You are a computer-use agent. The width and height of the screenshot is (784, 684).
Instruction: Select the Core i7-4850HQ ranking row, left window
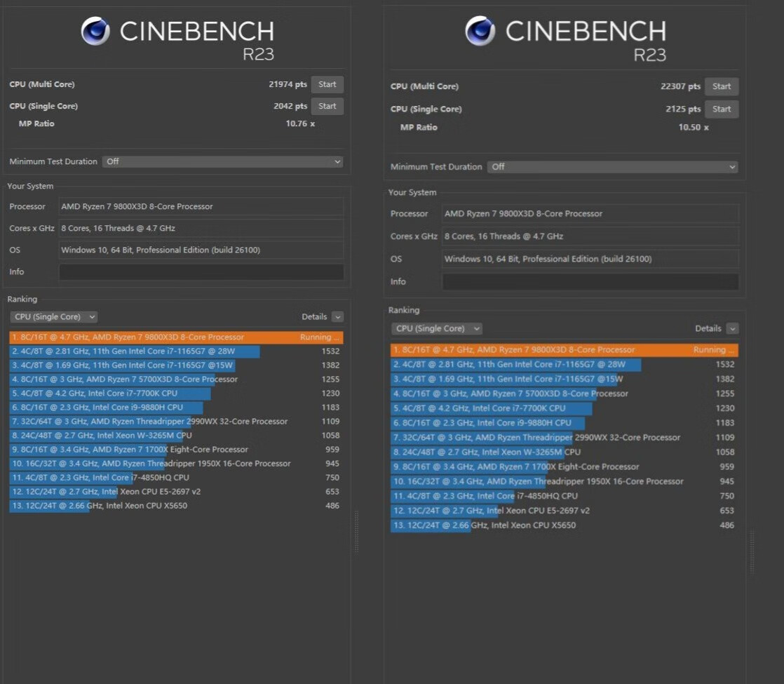(176, 477)
